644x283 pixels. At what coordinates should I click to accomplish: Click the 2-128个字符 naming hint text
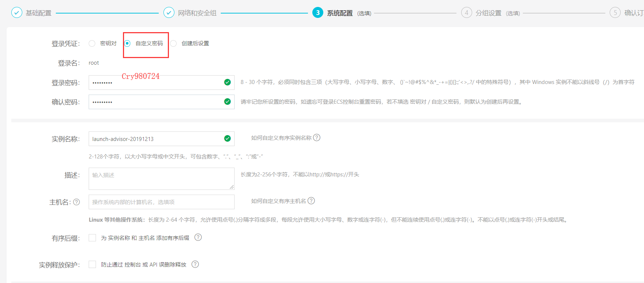[176, 157]
